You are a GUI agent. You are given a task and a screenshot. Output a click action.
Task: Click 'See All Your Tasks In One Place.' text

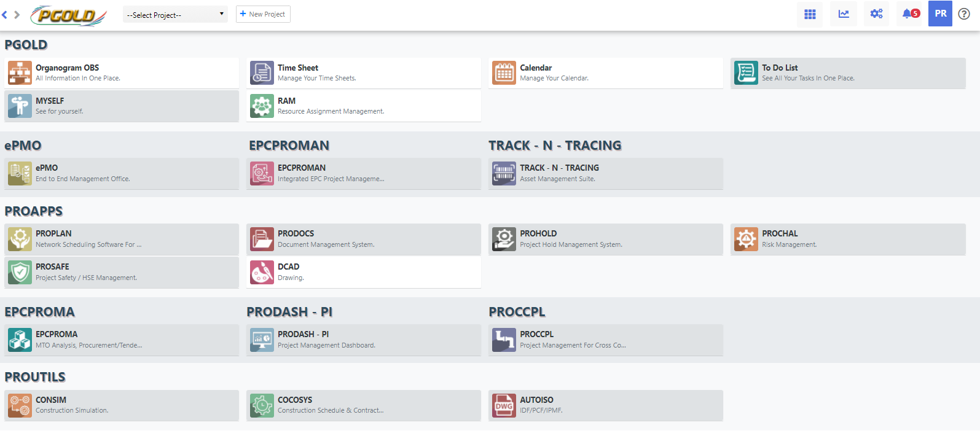[x=808, y=78]
